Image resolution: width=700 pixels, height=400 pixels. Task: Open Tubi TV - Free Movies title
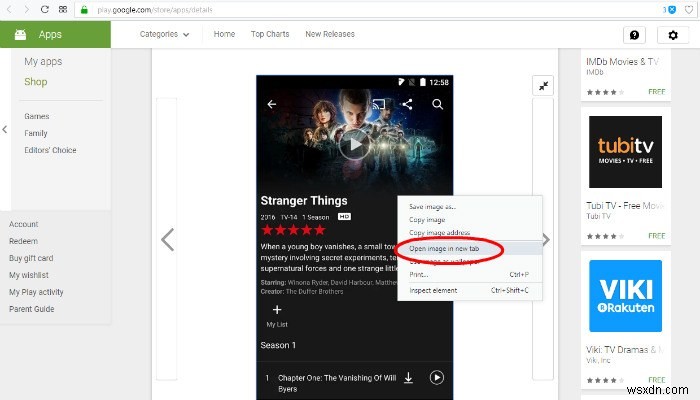point(625,206)
